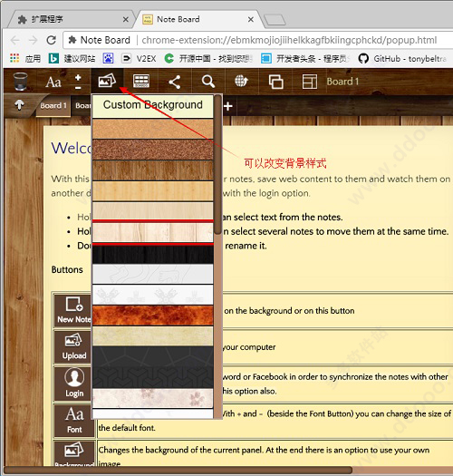Select the light honey wood swatch
The width and height of the screenshot is (453, 476).
[152, 191]
